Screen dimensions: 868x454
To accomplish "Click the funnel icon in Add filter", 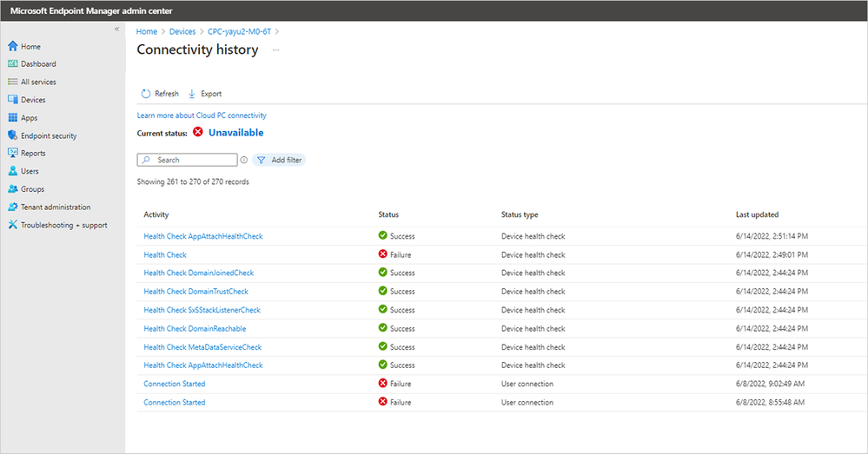I will pos(262,160).
